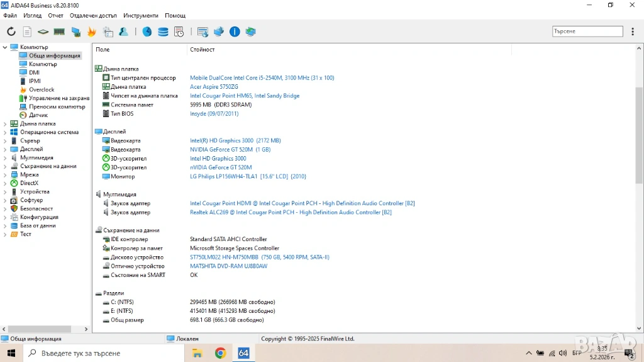The width and height of the screenshot is (644, 362).
Task: Open Google Chrome from the taskbar
Action: click(220, 353)
